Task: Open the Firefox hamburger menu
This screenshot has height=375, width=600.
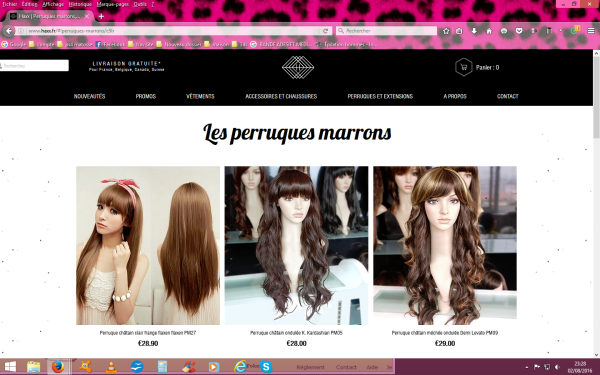Action: [x=591, y=31]
